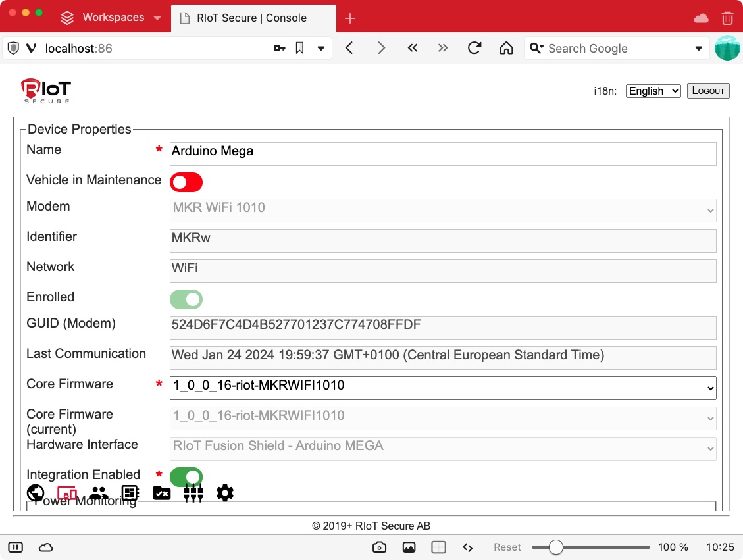The image size is (743, 560).
Task: Disable the Enrolled toggle
Action: point(186,299)
